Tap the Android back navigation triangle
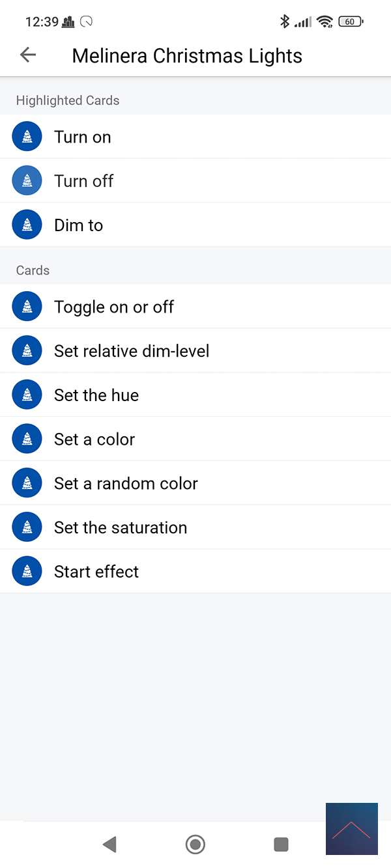 click(109, 845)
